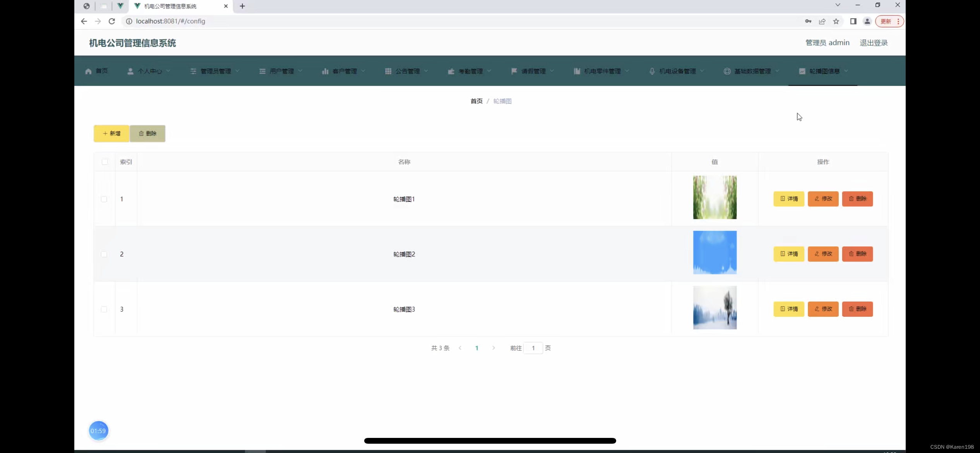Expand the 个人中心 dropdown arrow
Screen dimensions: 980x453
pyautogui.click(x=168, y=71)
